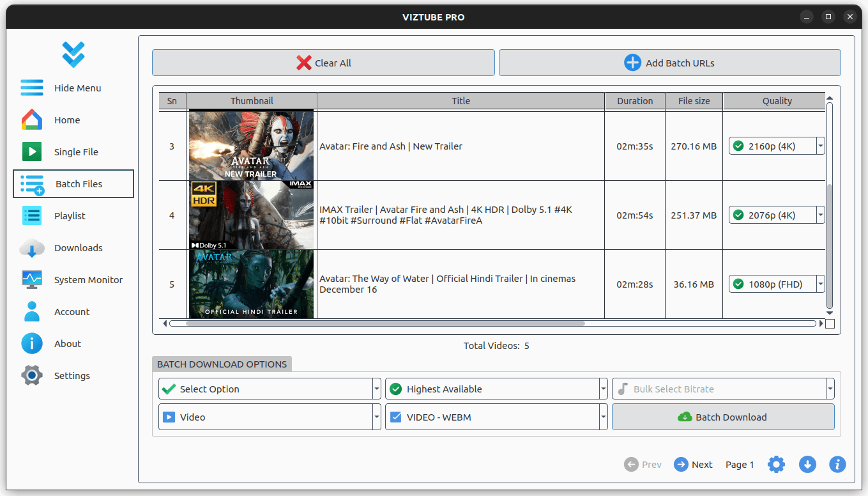Click the Sn column header
Image resolution: width=868 pixels, height=496 pixels.
[172, 101]
